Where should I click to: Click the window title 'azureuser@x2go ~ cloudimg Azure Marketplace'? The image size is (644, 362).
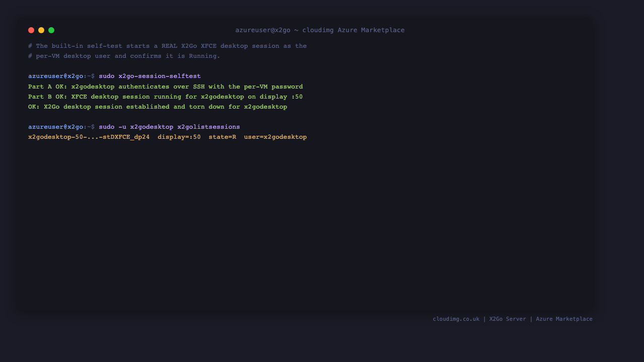[x=320, y=30]
